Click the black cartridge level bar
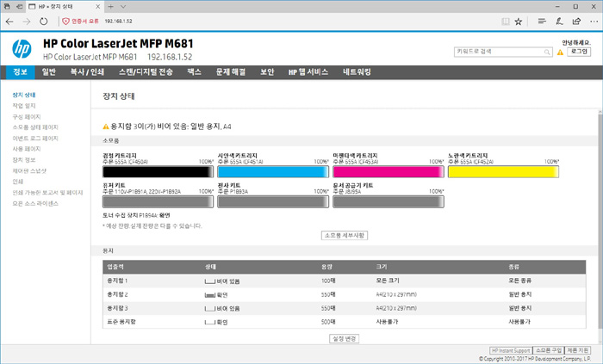This screenshot has height=364, width=603. [x=158, y=172]
